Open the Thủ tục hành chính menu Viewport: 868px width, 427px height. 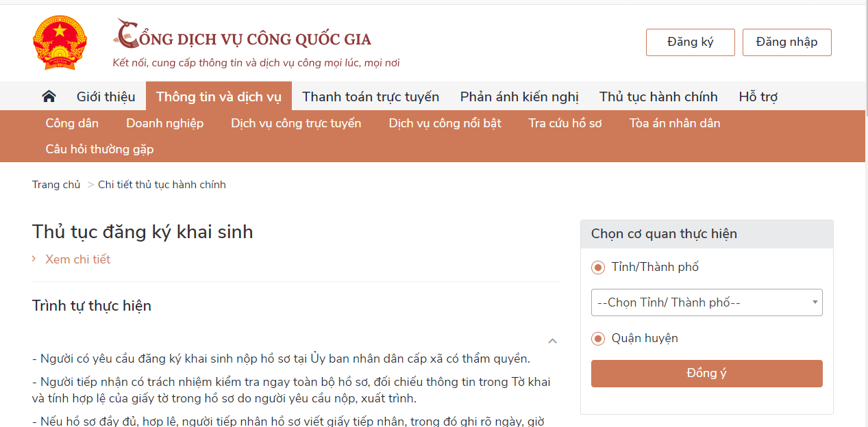coord(658,96)
